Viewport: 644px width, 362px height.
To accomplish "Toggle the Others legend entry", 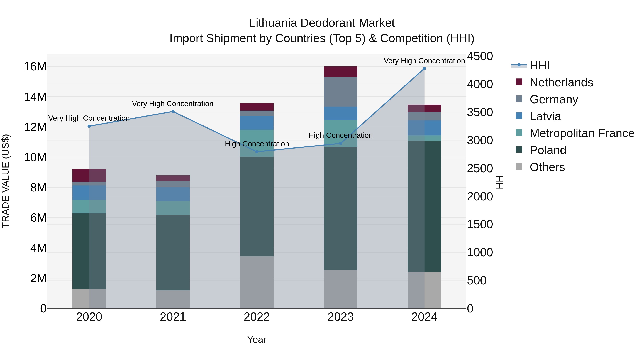I will pos(540,167).
